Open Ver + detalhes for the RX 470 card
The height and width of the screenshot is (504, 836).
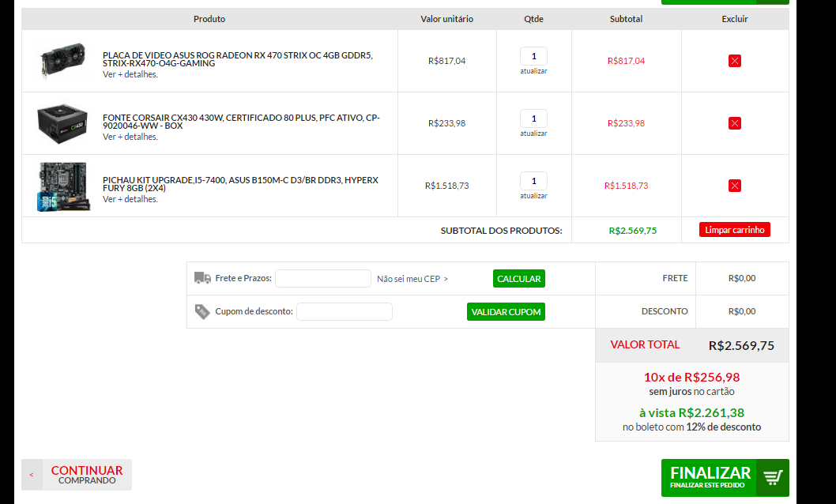click(130, 74)
